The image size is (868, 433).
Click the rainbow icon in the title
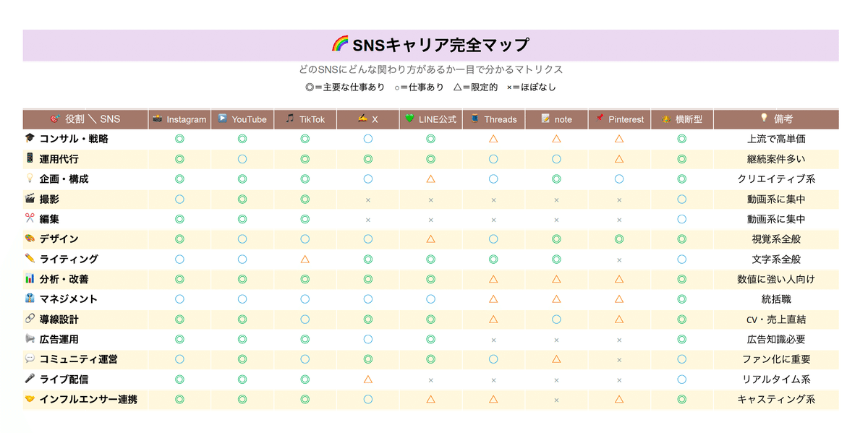point(340,44)
